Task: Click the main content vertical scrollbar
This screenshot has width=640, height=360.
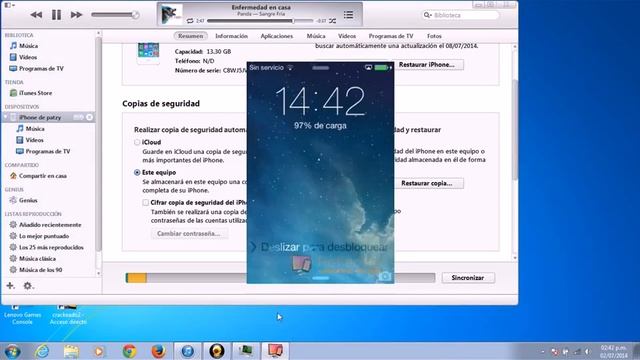Action: coord(515,129)
